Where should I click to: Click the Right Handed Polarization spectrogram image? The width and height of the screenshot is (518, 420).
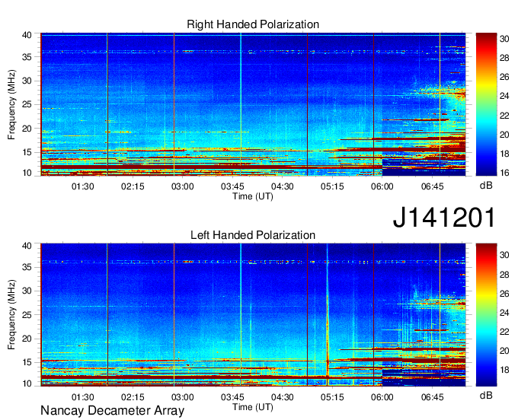tap(253, 104)
